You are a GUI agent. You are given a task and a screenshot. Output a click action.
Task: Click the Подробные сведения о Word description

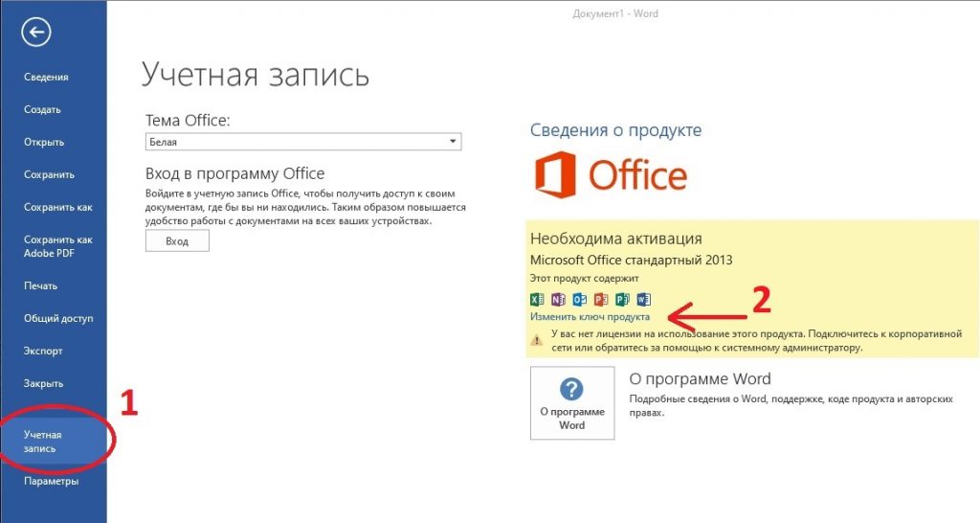coord(791,405)
